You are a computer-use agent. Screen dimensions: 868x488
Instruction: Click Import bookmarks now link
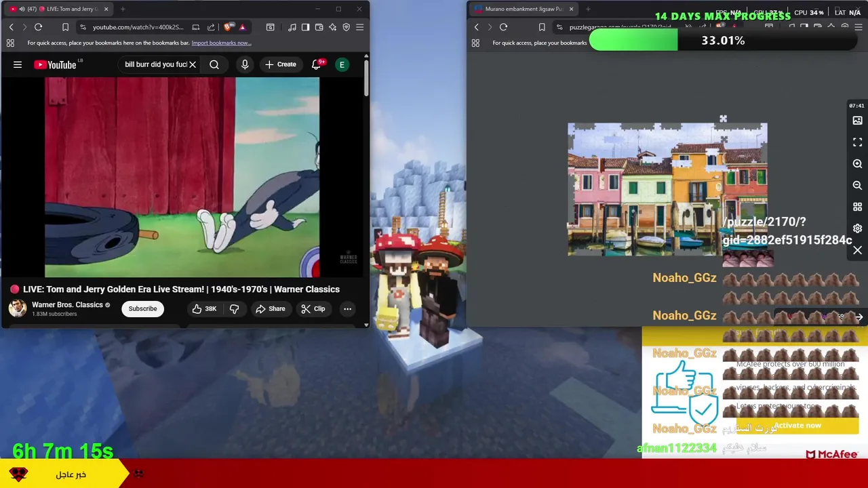click(x=221, y=43)
